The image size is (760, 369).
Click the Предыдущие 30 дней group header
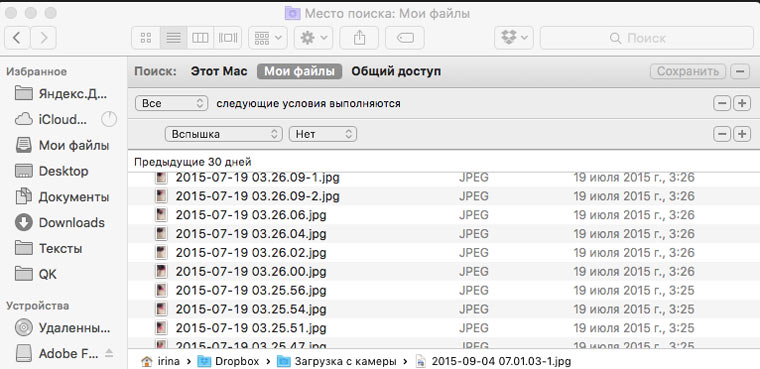[192, 162]
